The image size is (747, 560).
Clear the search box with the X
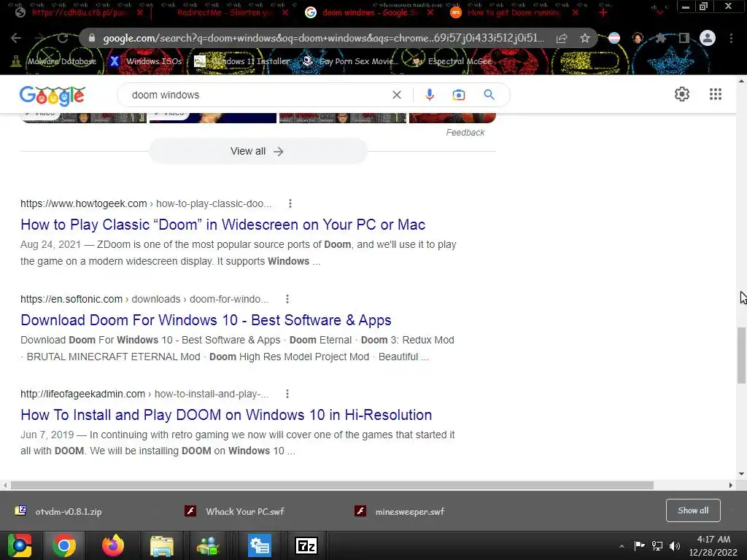(x=396, y=95)
